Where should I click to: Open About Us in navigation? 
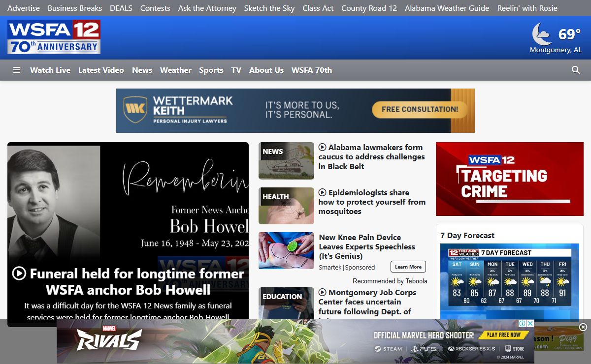click(x=266, y=70)
